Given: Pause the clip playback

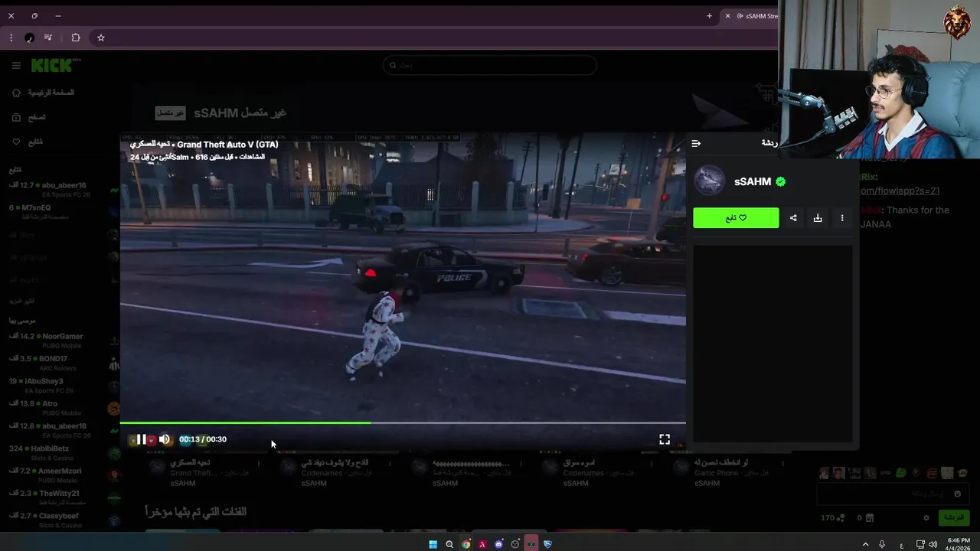Looking at the screenshot, I should (142, 439).
